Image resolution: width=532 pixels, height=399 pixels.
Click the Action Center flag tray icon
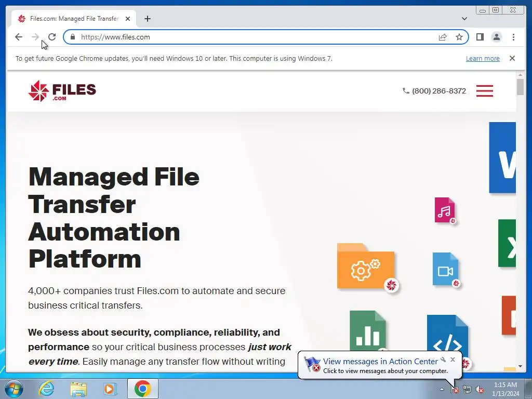pos(455,390)
